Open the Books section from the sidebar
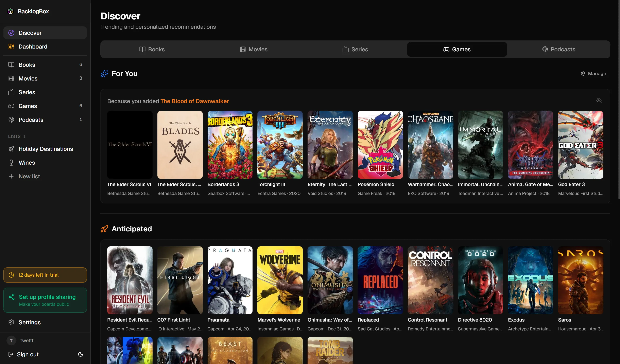Viewport: 620px width, 364px height. (27, 65)
